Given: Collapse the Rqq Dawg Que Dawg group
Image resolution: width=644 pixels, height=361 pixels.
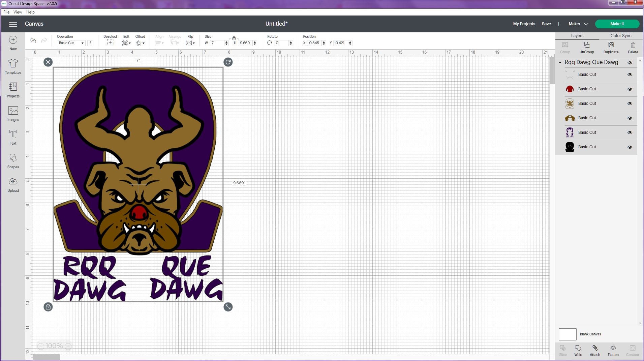Looking at the screenshot, I should [x=560, y=62].
